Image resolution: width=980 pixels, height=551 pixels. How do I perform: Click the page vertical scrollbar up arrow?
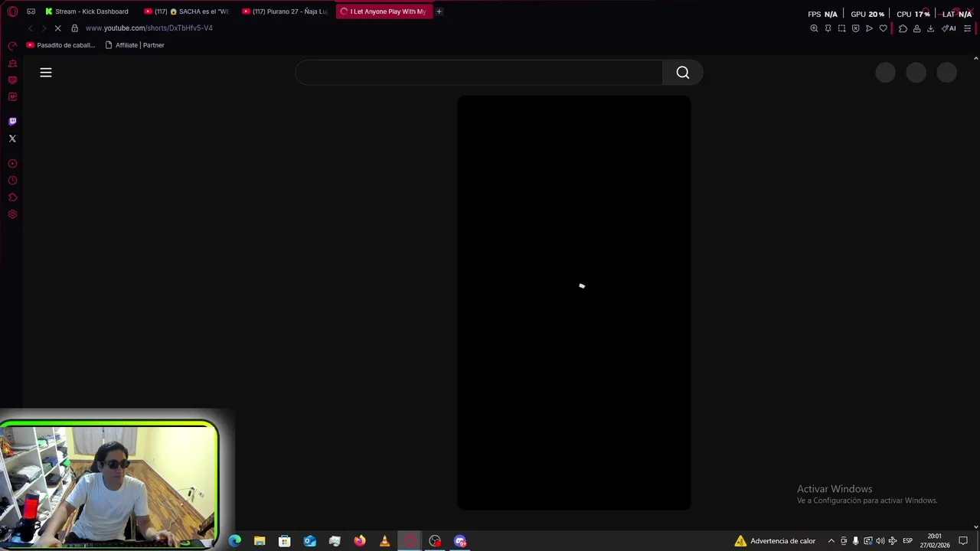[x=975, y=58]
